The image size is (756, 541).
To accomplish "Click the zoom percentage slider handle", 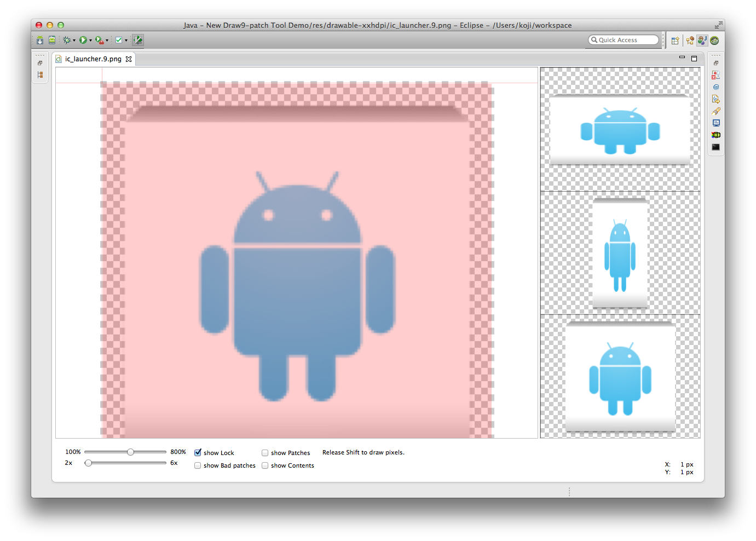I will click(x=130, y=452).
